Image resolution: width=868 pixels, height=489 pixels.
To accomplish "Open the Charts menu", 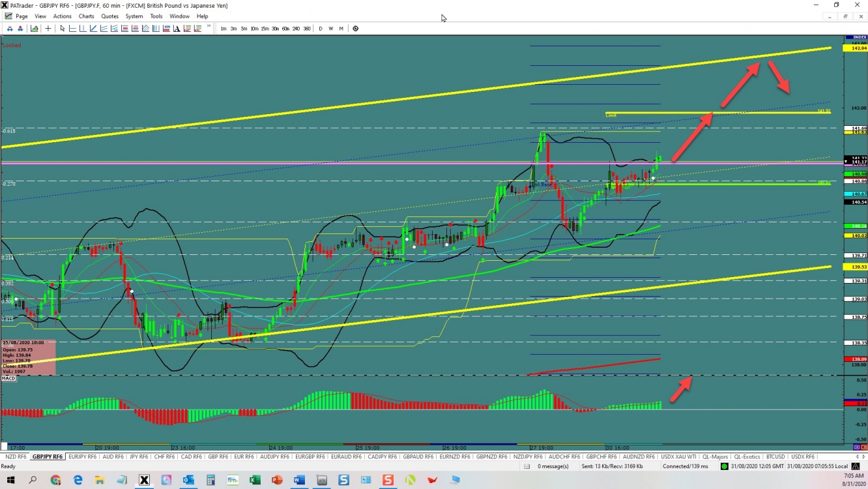I will 86,16.
